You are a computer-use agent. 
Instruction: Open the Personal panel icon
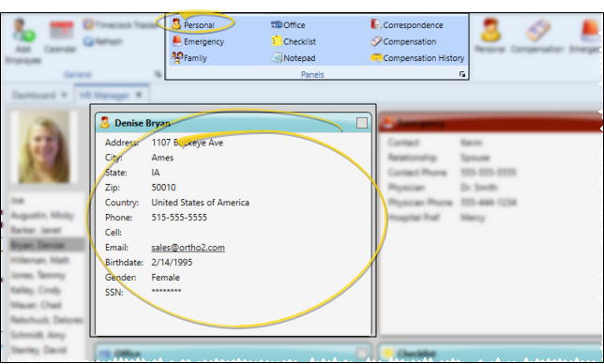[176, 24]
